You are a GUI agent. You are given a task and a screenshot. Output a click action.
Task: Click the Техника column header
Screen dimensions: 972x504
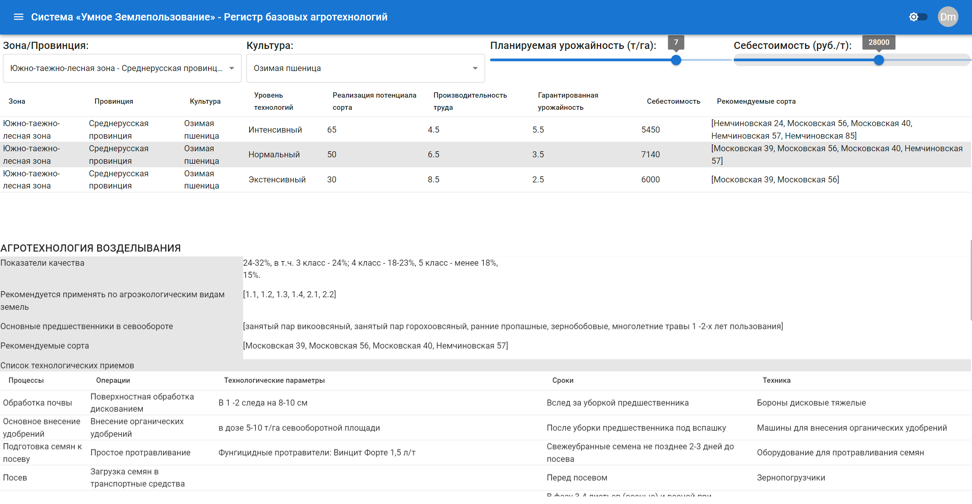776,380
